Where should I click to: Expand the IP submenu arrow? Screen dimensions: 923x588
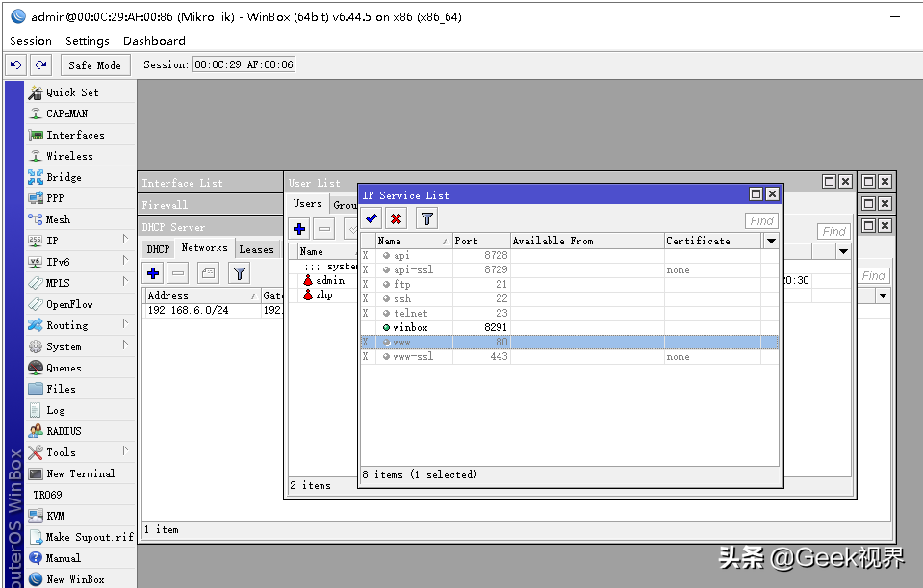point(125,239)
